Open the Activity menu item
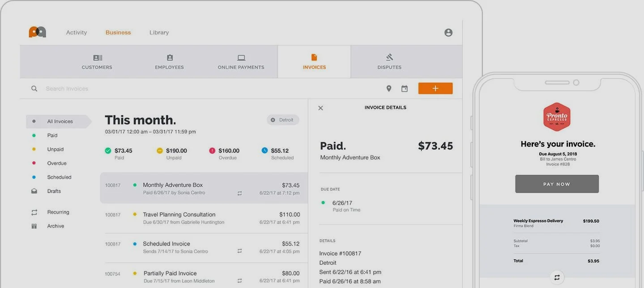The width and height of the screenshot is (644, 288). click(x=77, y=33)
